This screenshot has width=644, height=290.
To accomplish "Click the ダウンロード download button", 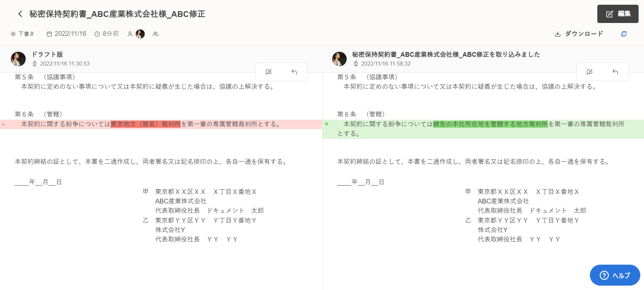I will tap(579, 34).
